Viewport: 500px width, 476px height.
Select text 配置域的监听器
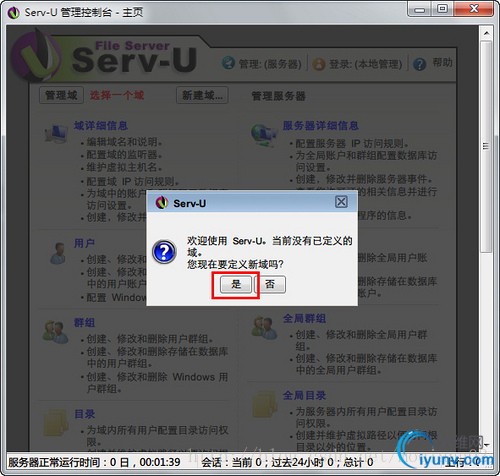pos(122,155)
